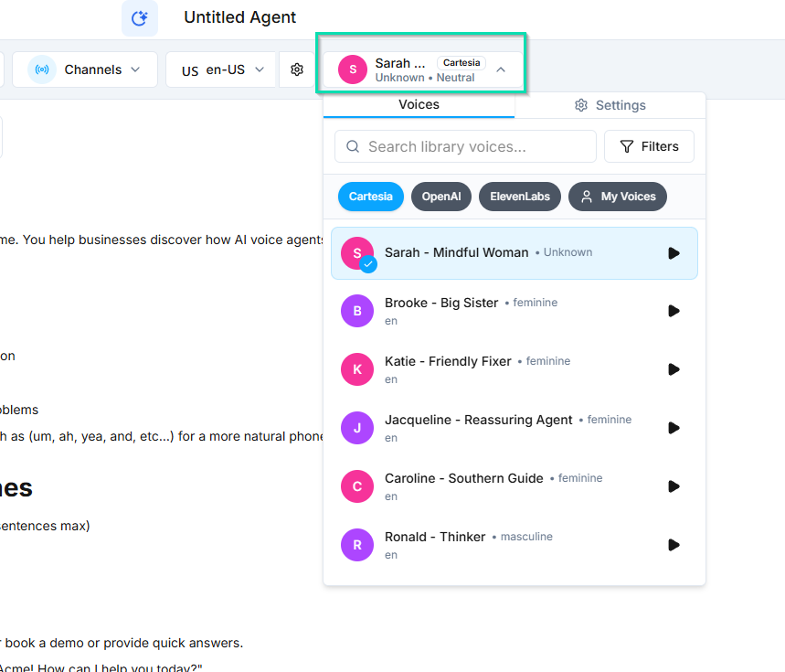The width and height of the screenshot is (785, 672).
Task: Play the Ronald - Thinker voice sample
Action: pos(674,545)
